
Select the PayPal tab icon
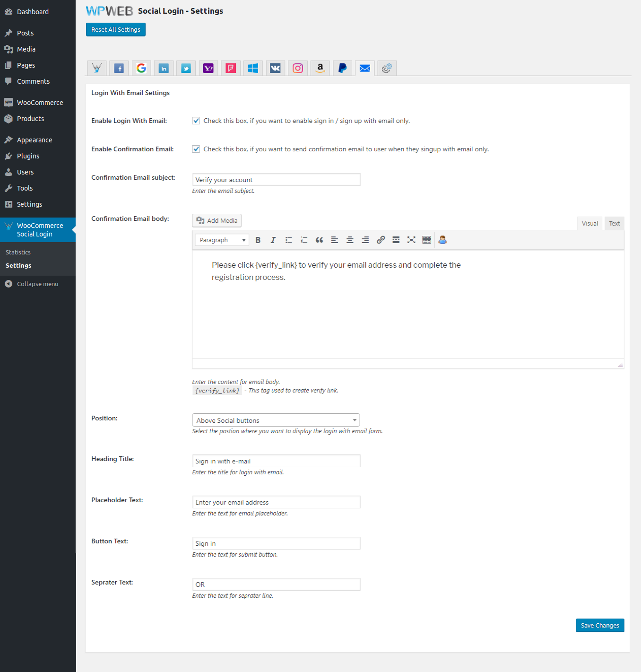pos(342,69)
